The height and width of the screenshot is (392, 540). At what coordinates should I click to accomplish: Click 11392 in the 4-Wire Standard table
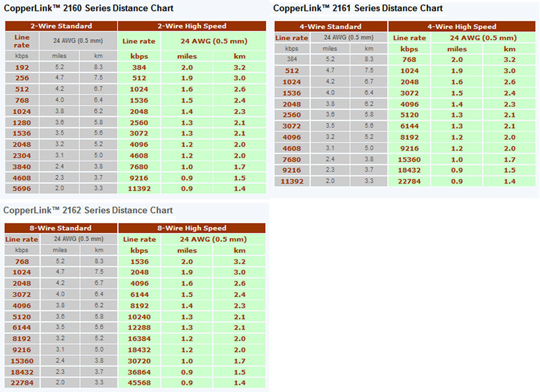pyautogui.click(x=292, y=181)
